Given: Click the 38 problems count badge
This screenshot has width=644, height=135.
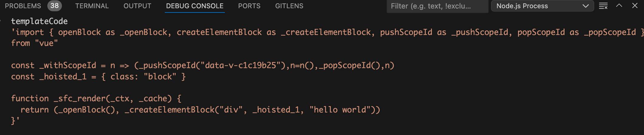Looking at the screenshot, I should pos(55,6).
